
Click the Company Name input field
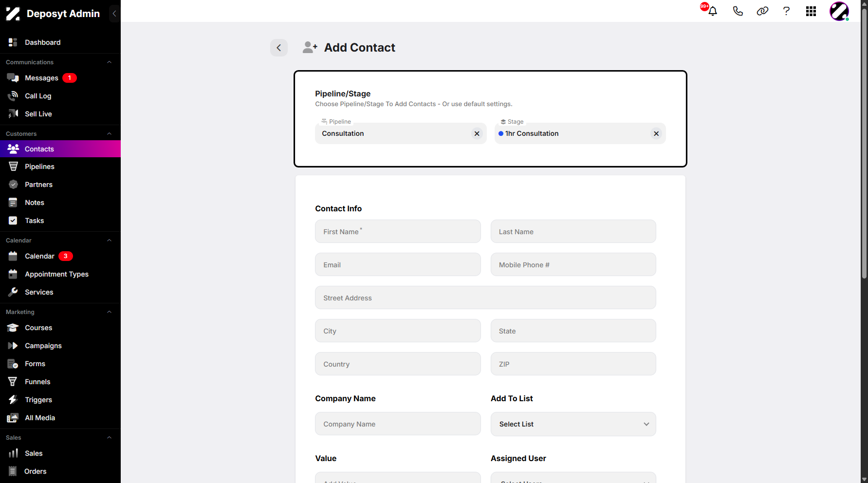pyautogui.click(x=398, y=424)
